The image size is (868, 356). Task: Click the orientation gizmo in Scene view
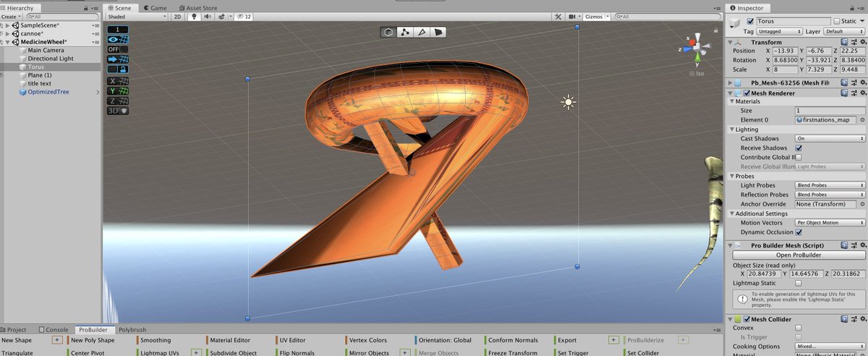(x=697, y=48)
